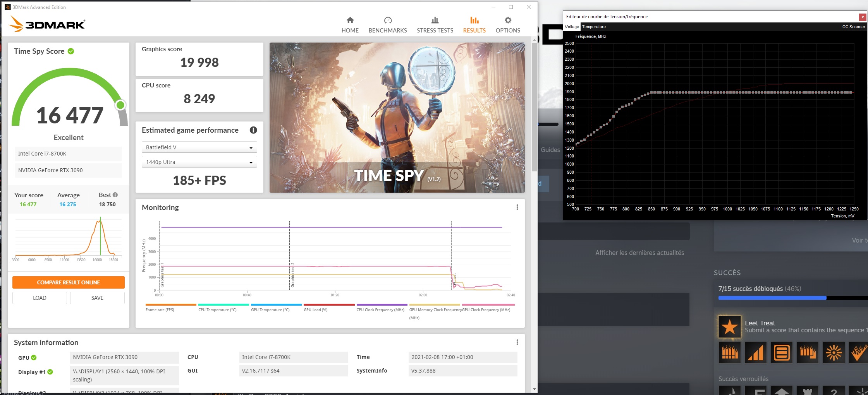This screenshot has height=395, width=868.
Task: Expand the Battlefield V game dropdown
Action: pos(199,147)
